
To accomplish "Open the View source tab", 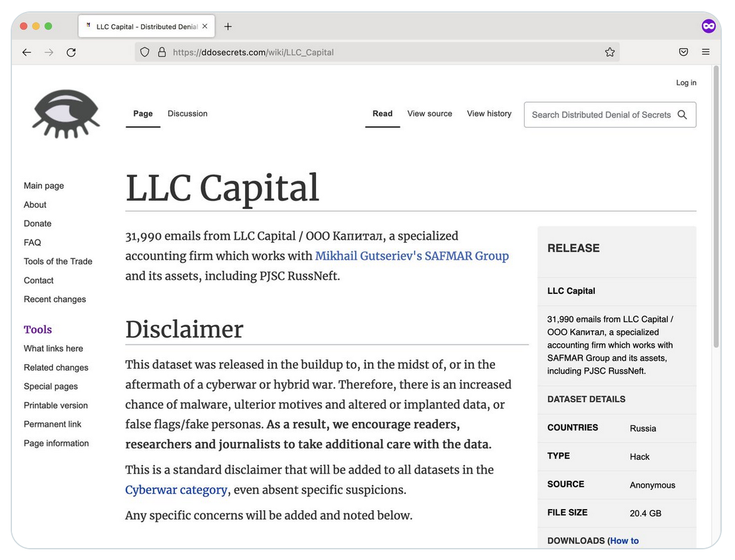I will [x=430, y=114].
